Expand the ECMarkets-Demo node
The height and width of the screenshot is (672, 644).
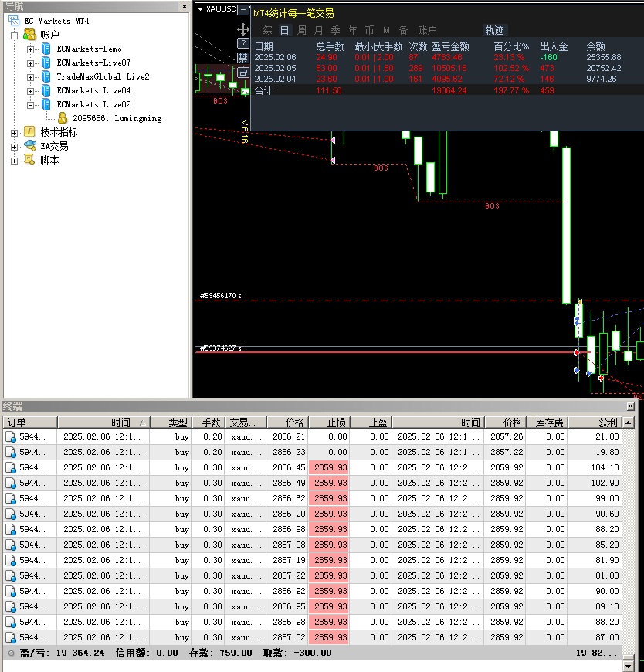coord(30,49)
